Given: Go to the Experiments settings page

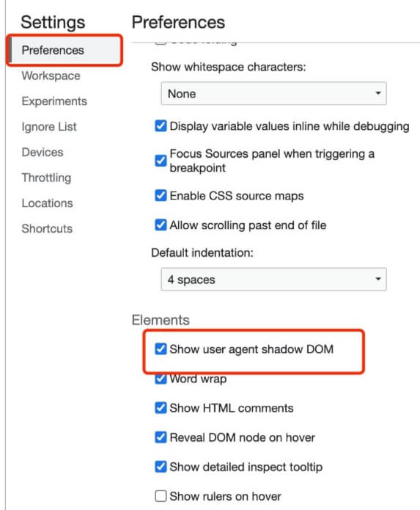Looking at the screenshot, I should click(54, 101).
